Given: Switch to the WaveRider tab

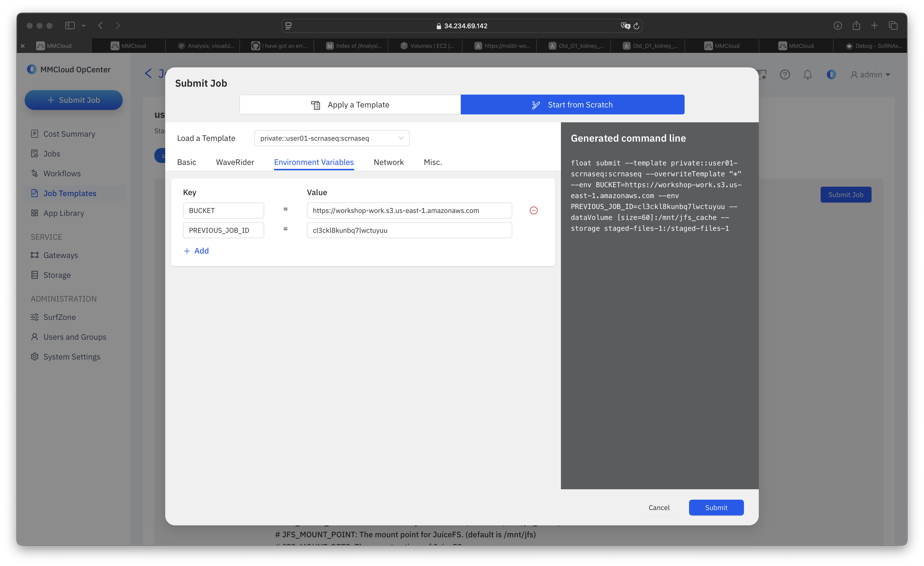Looking at the screenshot, I should [235, 162].
